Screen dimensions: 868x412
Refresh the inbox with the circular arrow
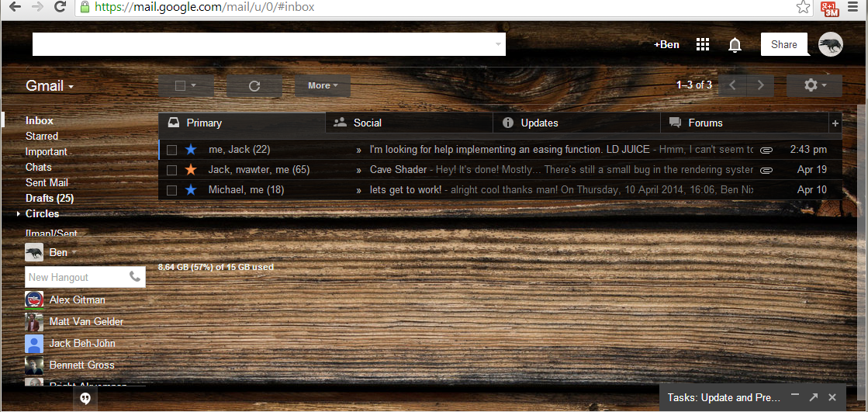[254, 86]
